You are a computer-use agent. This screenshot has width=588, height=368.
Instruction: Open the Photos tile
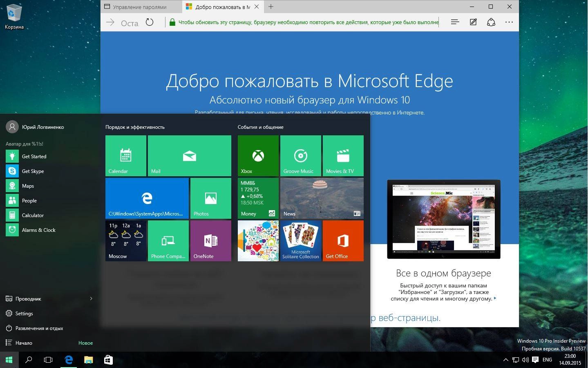coord(211,198)
